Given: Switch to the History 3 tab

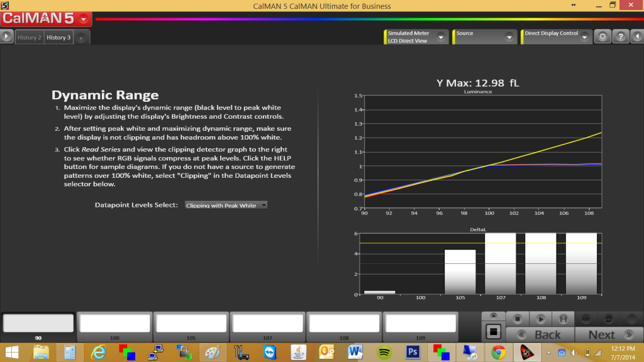Looking at the screenshot, I should [58, 37].
